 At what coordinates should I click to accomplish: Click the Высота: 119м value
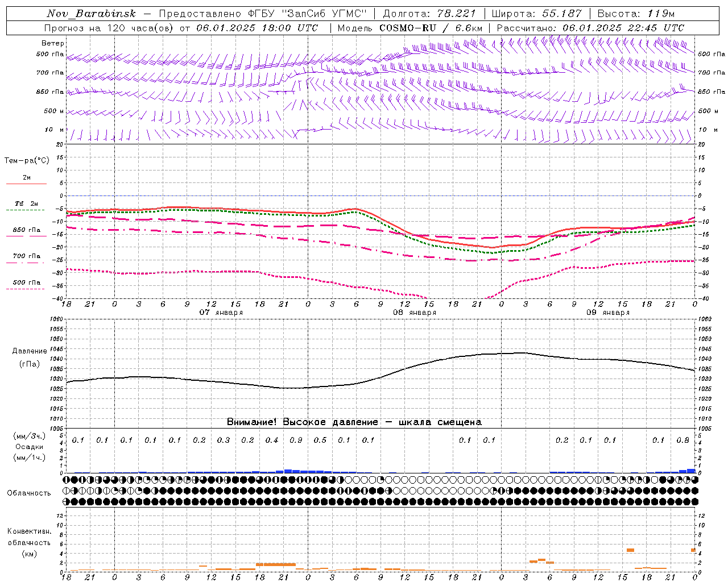coord(636,14)
